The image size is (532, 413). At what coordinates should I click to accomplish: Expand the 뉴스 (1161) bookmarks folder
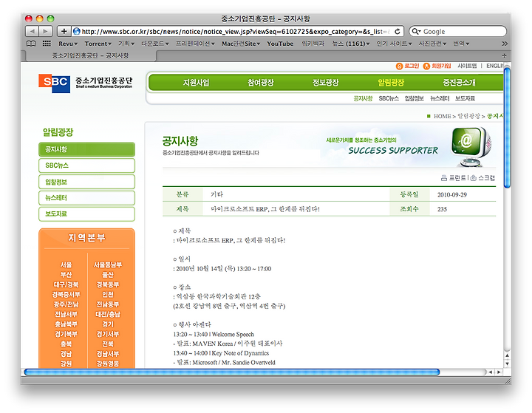tap(350, 44)
